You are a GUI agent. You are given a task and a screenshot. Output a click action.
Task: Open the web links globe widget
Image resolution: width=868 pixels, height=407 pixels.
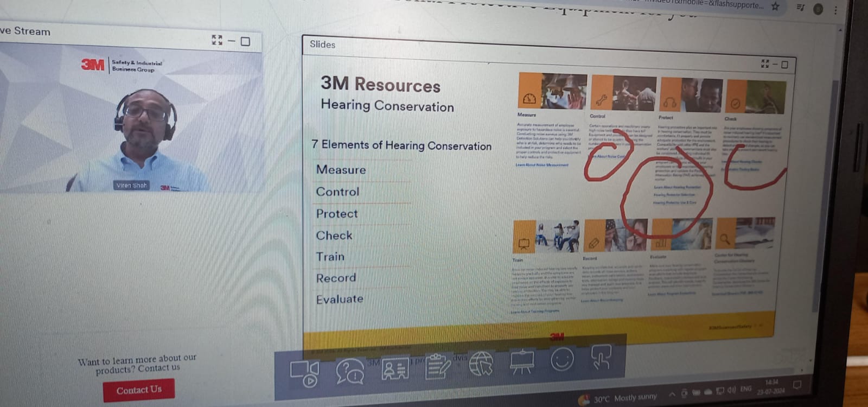481,363
